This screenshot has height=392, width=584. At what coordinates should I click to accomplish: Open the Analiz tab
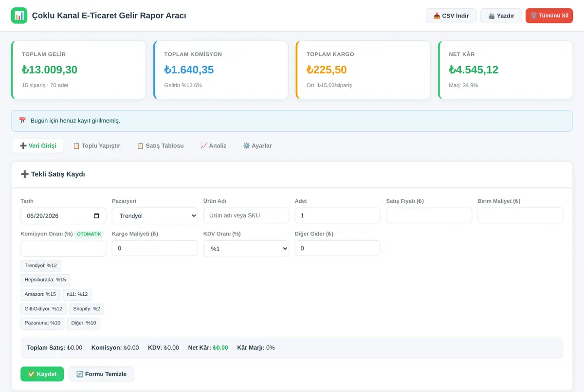tap(213, 146)
